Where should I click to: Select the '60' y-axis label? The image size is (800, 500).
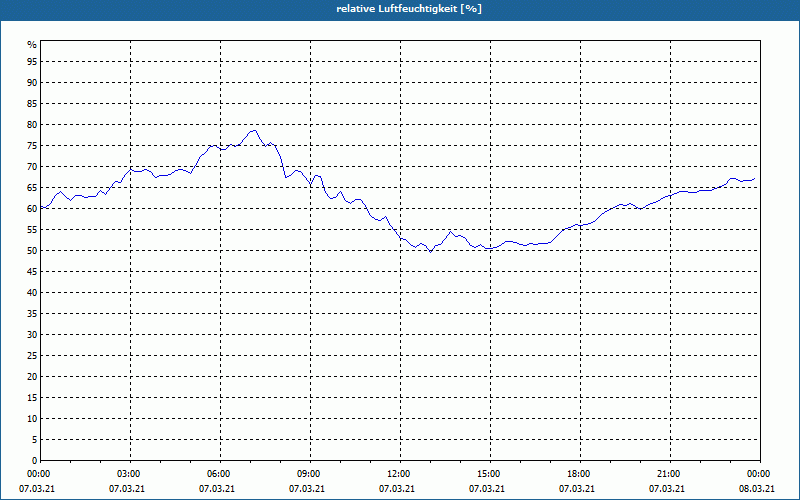coord(32,209)
